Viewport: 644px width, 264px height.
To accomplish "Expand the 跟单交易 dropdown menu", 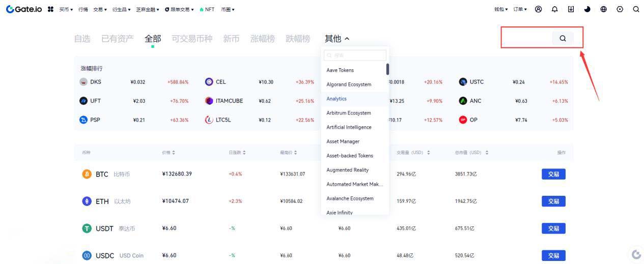I will (x=179, y=9).
